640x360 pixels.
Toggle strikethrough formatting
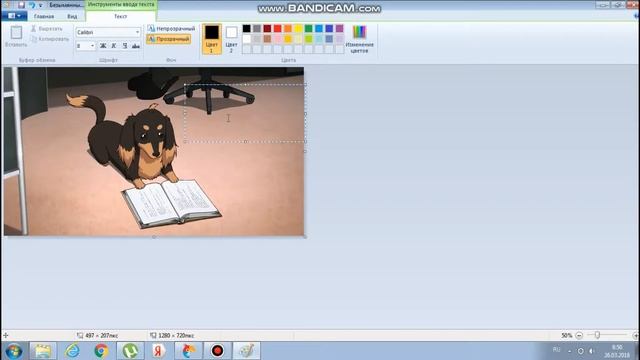click(x=136, y=46)
